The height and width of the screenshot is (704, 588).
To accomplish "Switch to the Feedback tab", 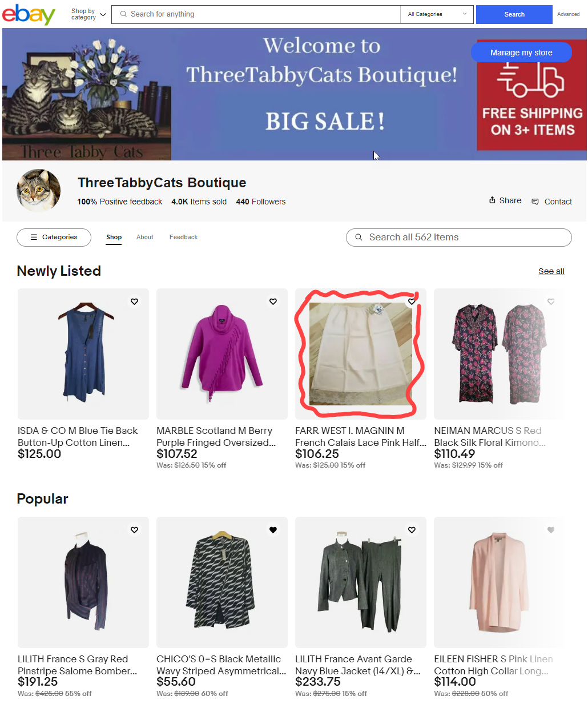I will click(x=183, y=238).
